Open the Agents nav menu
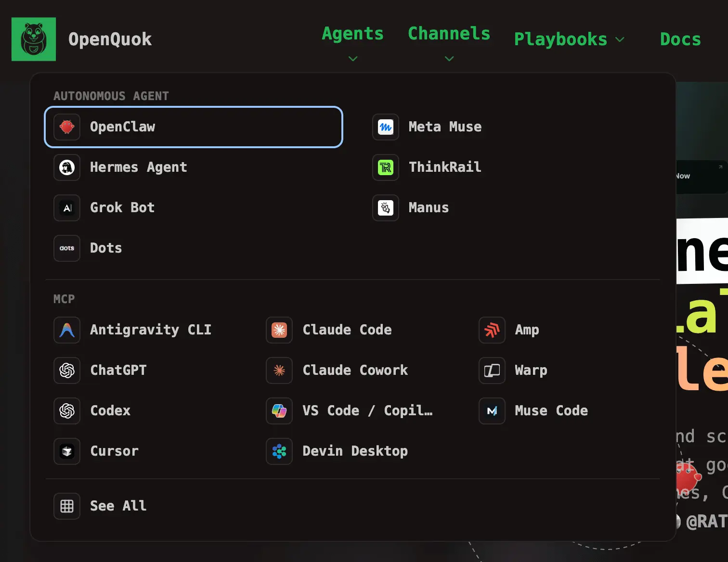Screen dimensions: 728x562 tap(353, 34)
